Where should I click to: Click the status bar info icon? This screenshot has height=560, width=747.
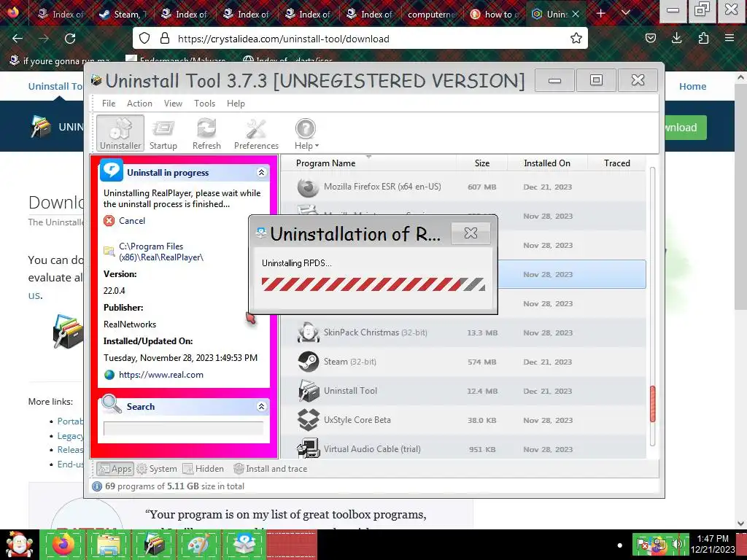(97, 486)
